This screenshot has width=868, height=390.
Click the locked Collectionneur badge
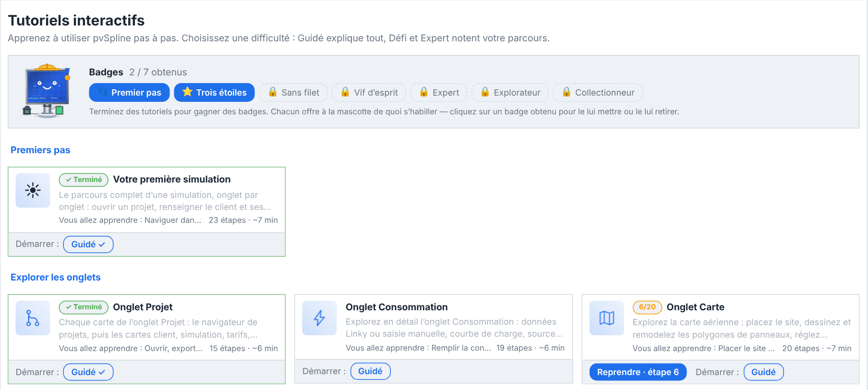598,93
